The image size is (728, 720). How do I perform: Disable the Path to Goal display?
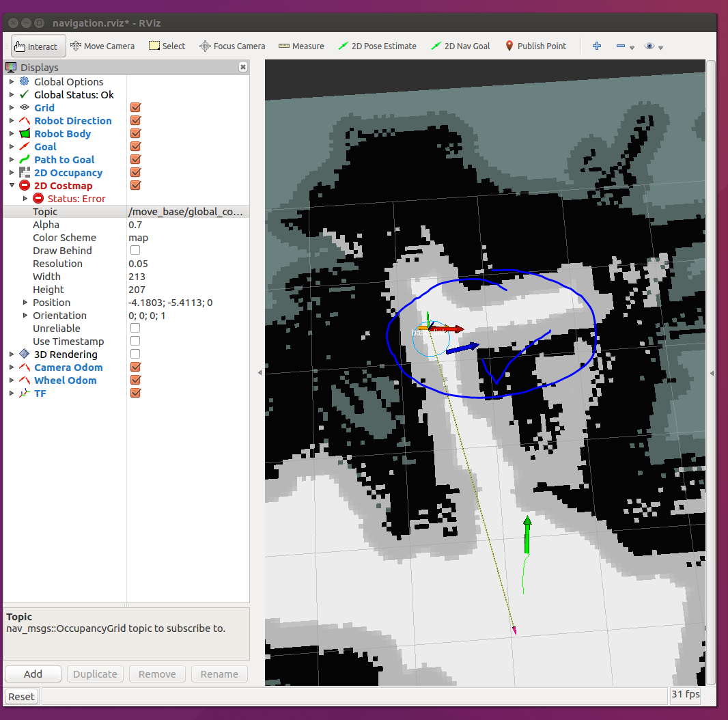click(x=135, y=159)
